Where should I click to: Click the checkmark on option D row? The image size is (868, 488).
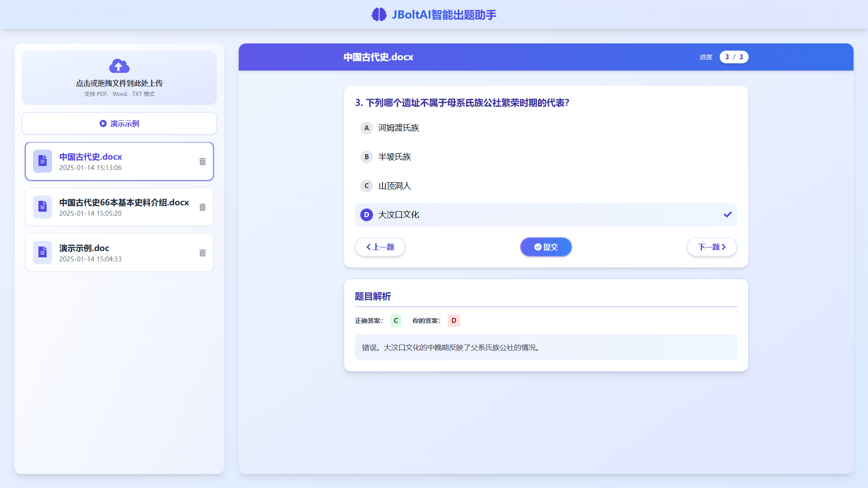click(727, 214)
